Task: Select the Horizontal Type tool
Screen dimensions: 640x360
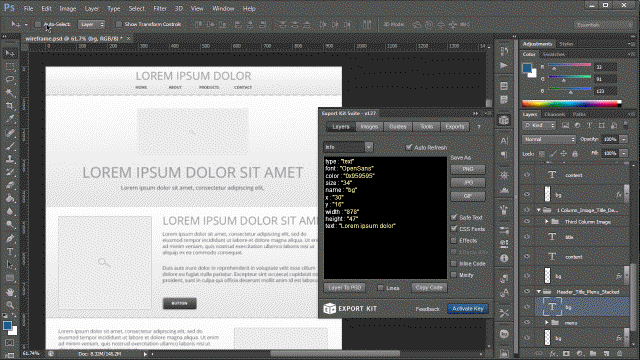Action: click(10, 252)
